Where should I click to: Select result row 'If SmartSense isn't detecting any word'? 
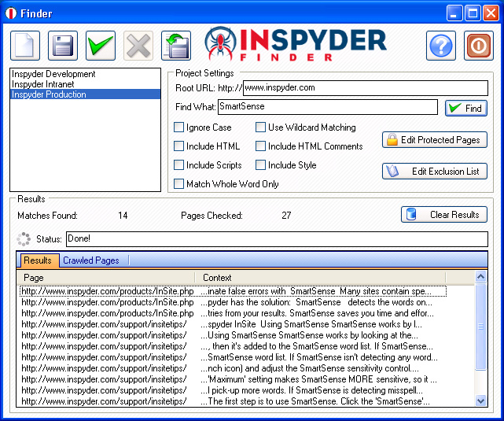click(233, 357)
